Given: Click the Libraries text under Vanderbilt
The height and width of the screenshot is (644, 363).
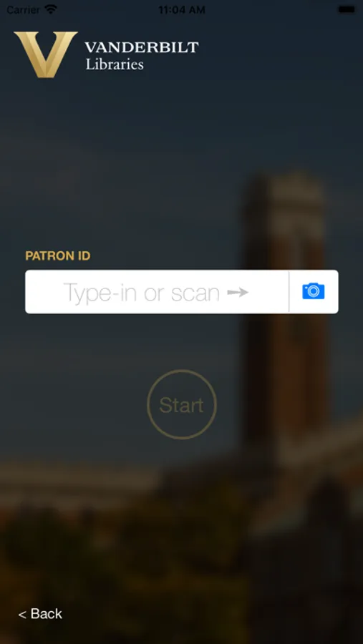Looking at the screenshot, I should (115, 64).
